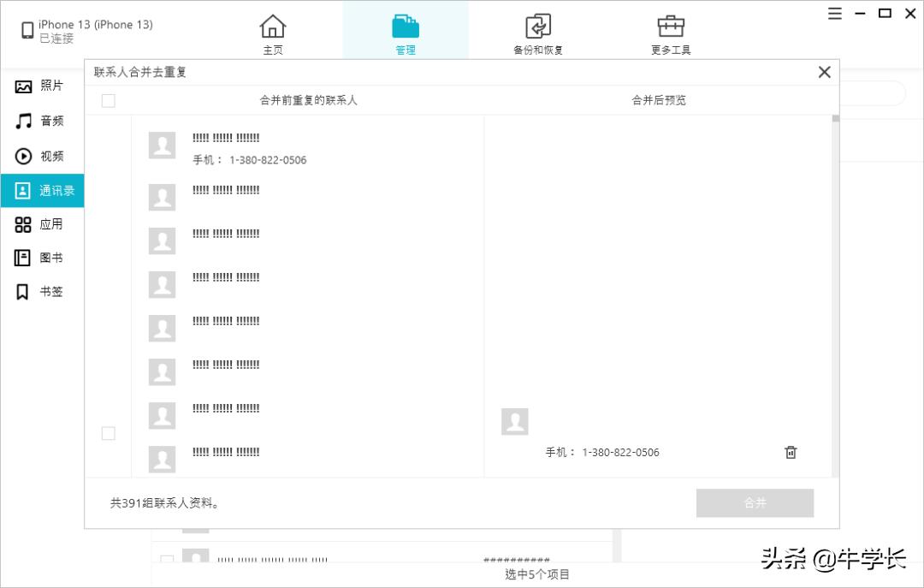
Task: Tick the checkbox on the bottom contact row
Action: tap(168, 559)
